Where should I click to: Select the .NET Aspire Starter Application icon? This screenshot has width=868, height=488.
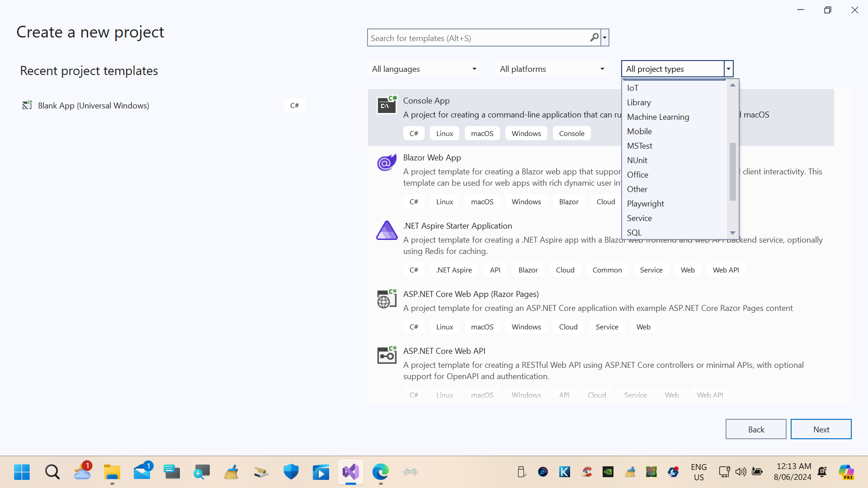[x=387, y=230]
